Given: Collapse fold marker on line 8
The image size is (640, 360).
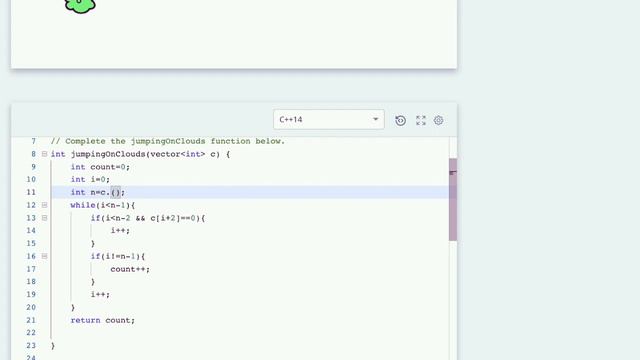Looking at the screenshot, I should click(x=44, y=154).
